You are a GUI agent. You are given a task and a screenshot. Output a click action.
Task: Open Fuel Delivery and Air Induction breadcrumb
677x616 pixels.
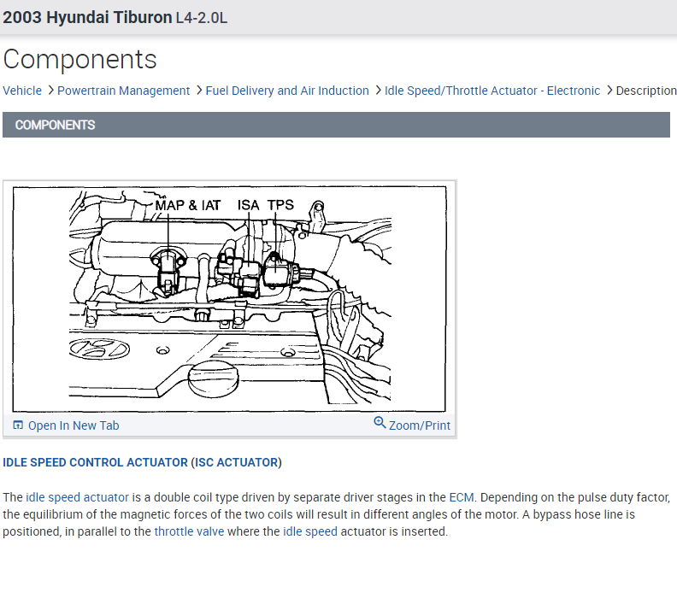tap(287, 91)
